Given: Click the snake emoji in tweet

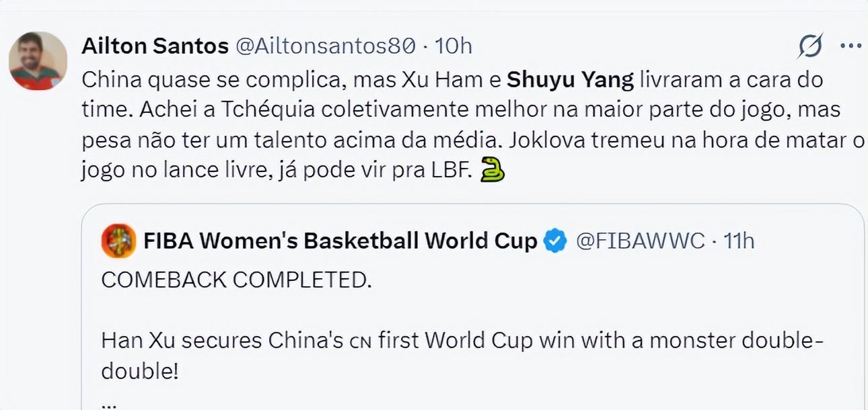Looking at the screenshot, I should pos(493,171).
